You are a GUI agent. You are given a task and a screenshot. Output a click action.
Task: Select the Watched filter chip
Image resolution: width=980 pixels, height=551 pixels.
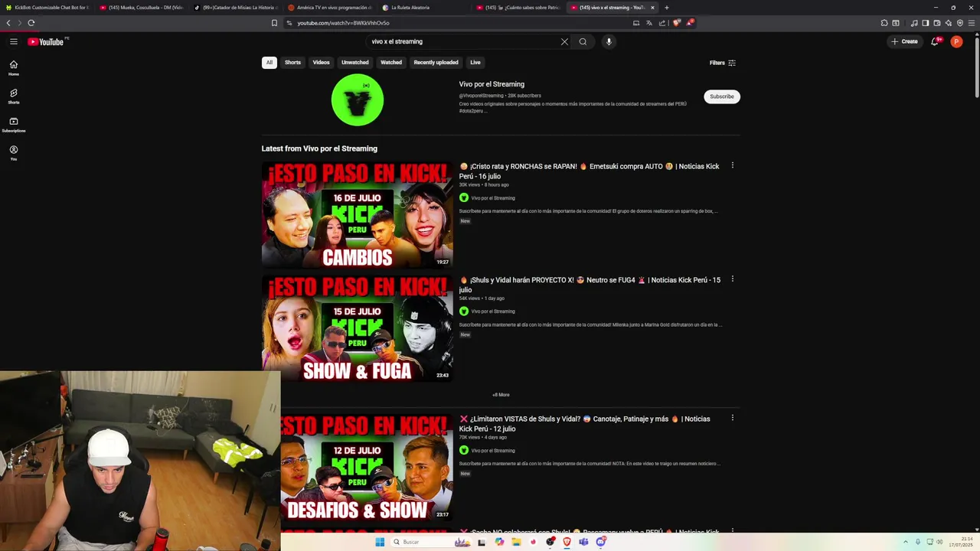[391, 63]
